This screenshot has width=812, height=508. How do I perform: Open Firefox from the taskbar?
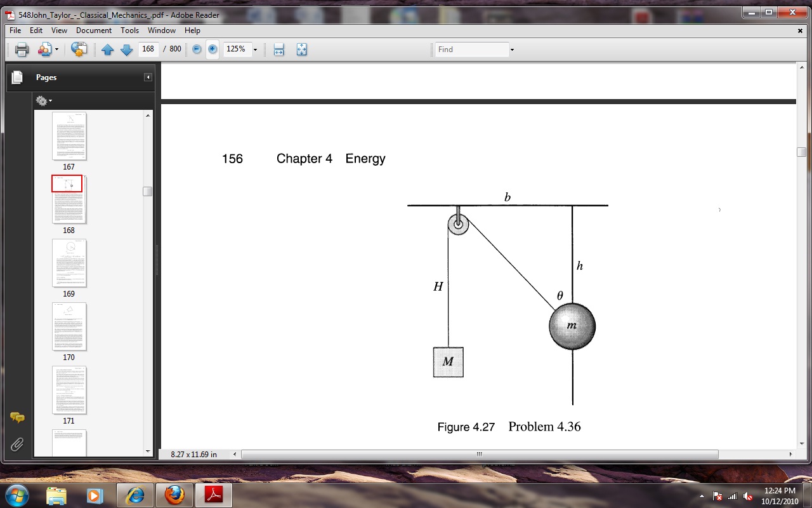click(174, 495)
